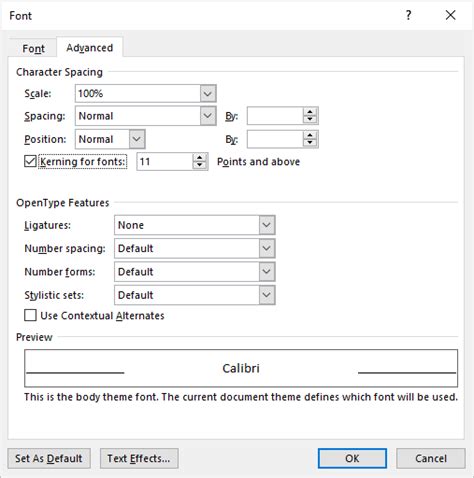
Task: Increase the Position By value
Action: tap(310, 135)
